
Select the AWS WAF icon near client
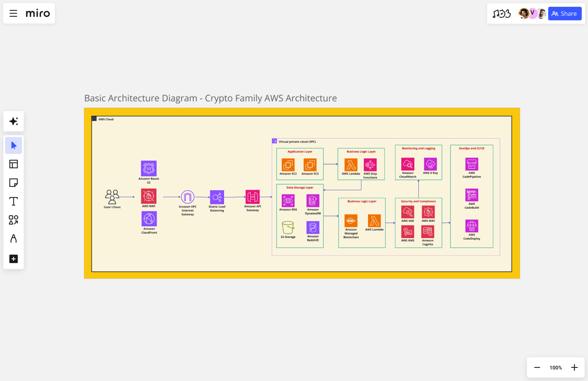click(149, 196)
